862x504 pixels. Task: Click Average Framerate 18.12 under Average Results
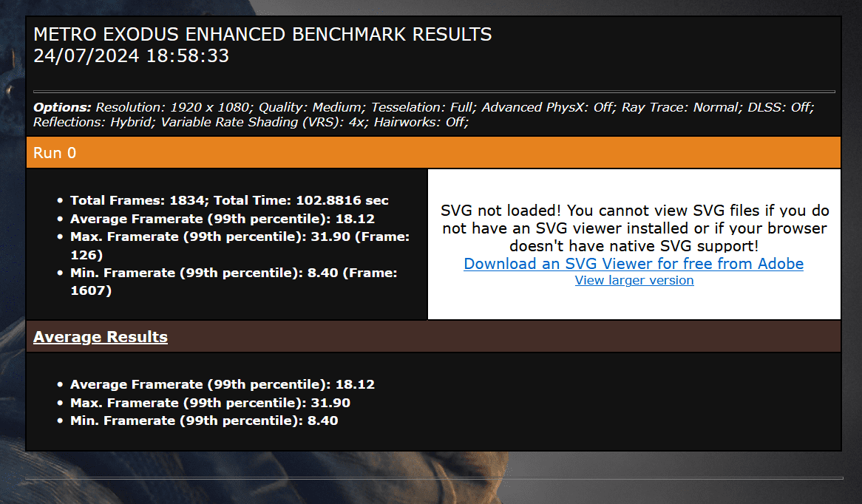coord(222,385)
